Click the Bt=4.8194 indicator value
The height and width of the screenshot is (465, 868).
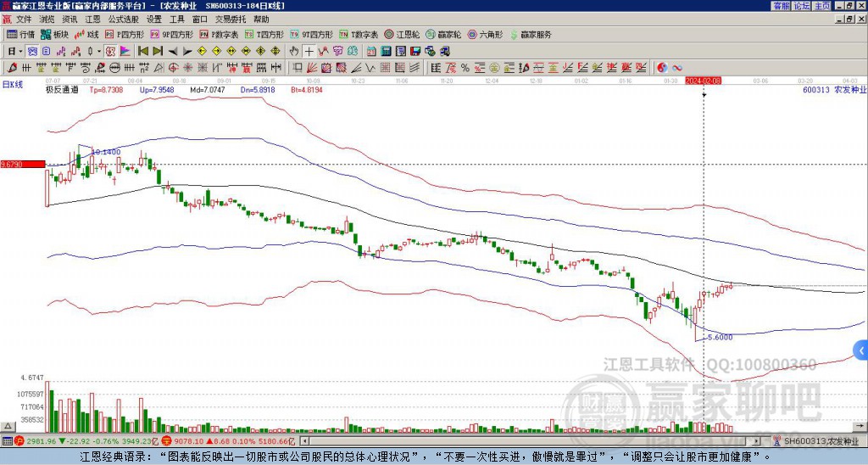pyautogui.click(x=307, y=89)
